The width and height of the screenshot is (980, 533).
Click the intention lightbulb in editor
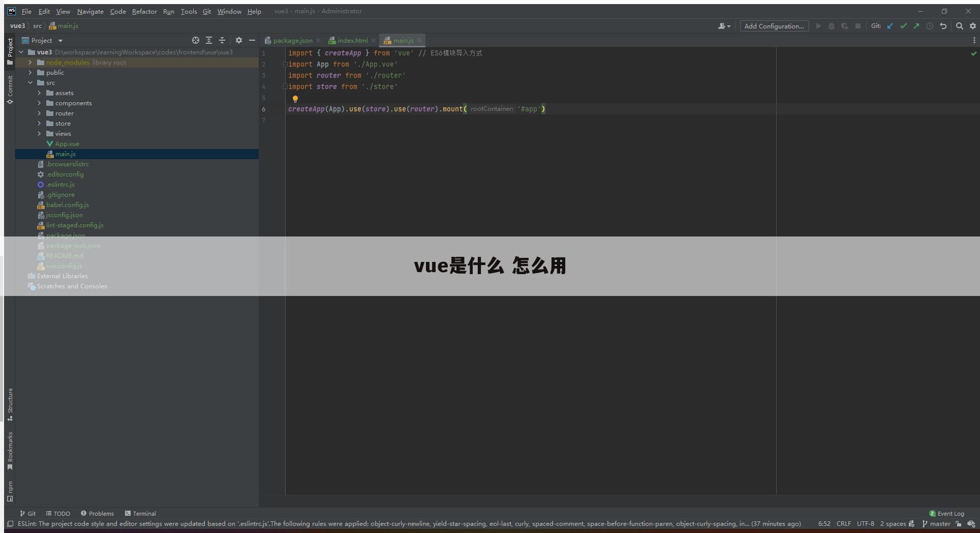pos(295,99)
